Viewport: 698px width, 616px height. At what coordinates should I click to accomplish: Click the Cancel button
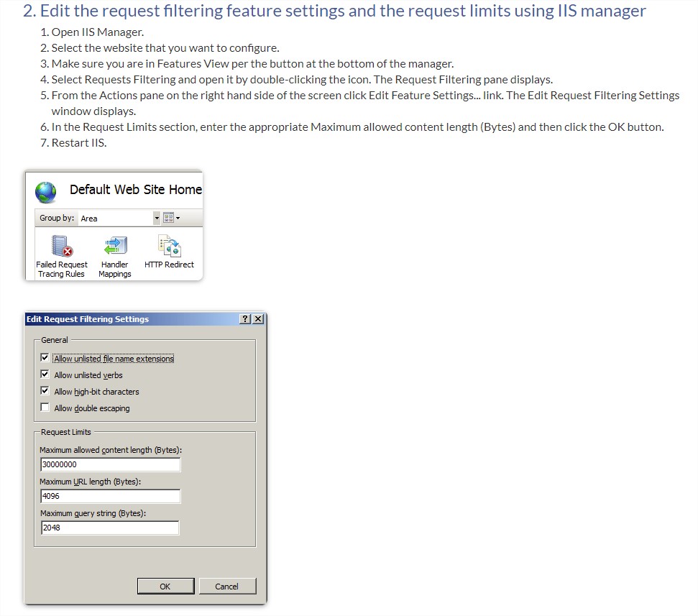pos(227,586)
